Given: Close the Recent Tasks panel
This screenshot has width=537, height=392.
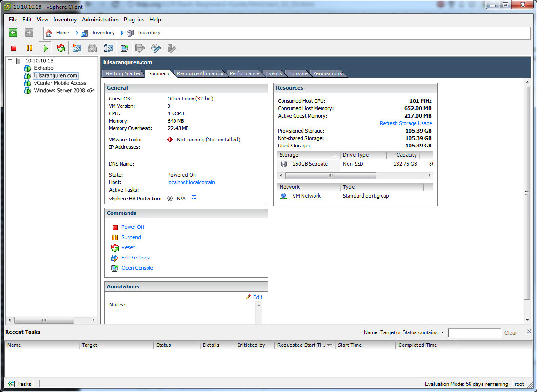Looking at the screenshot, I should (x=529, y=332).
